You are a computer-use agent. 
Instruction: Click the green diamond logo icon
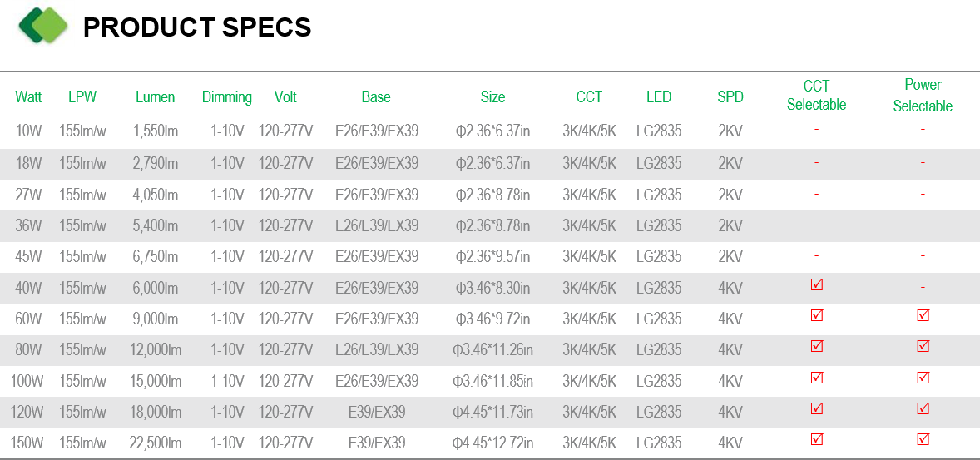(43, 25)
